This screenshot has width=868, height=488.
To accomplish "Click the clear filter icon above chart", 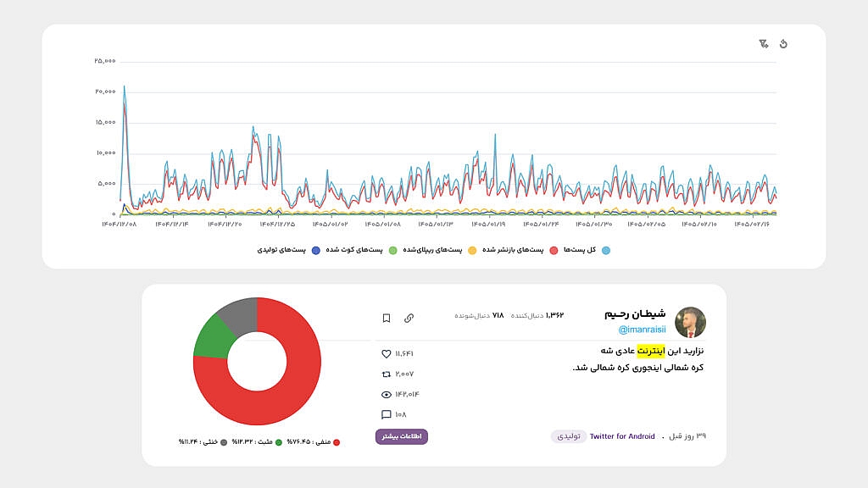I will (764, 44).
